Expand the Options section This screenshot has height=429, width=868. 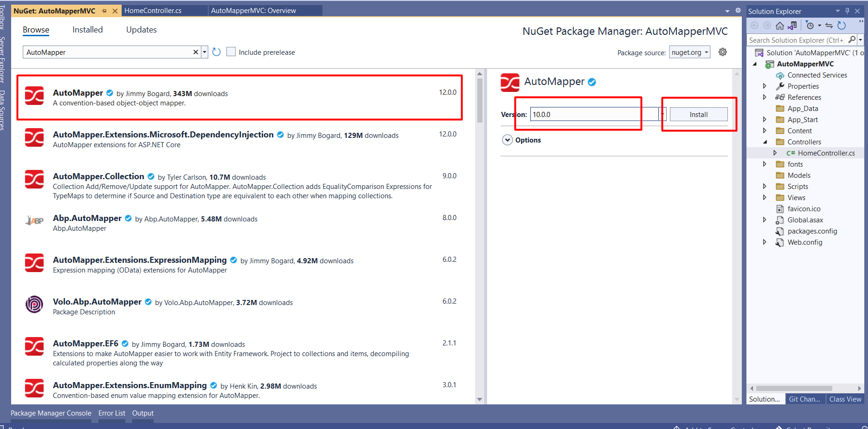[x=508, y=140]
